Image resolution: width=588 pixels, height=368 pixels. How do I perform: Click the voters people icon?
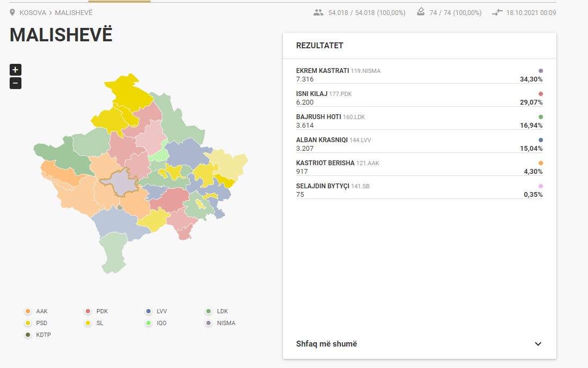click(319, 12)
